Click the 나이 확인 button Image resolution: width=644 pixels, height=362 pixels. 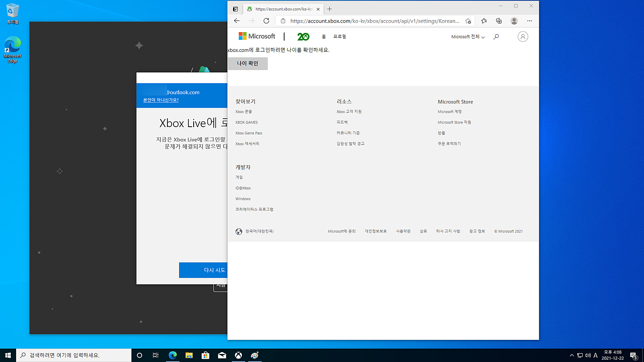[248, 64]
